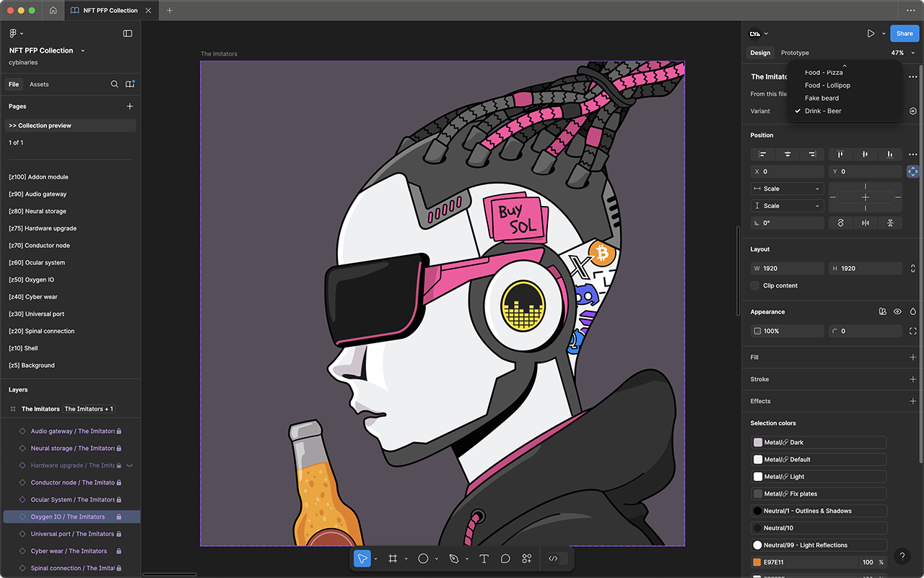This screenshot has height=578, width=924.
Task: Select the Text tool in bottom toolbar
Action: tap(484, 558)
